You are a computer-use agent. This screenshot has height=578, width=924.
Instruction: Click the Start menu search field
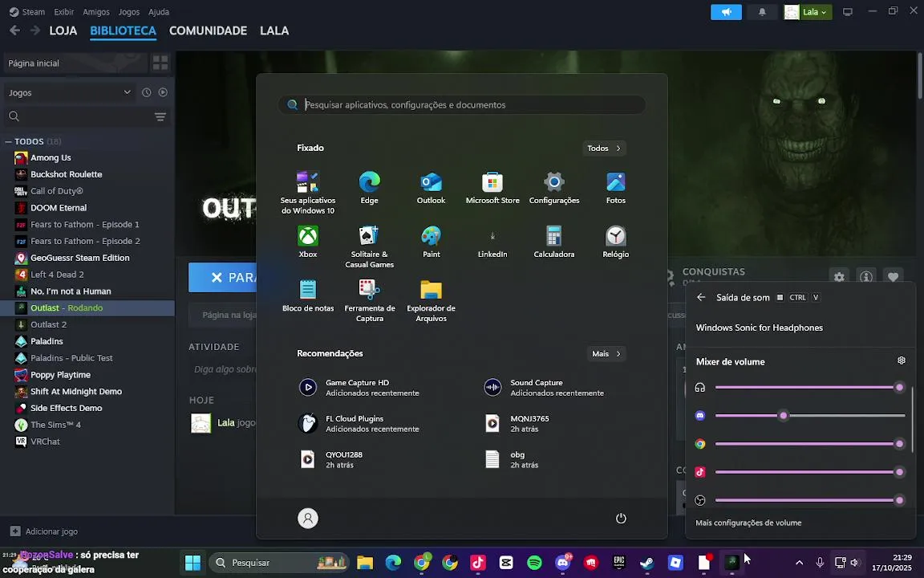coord(462,105)
